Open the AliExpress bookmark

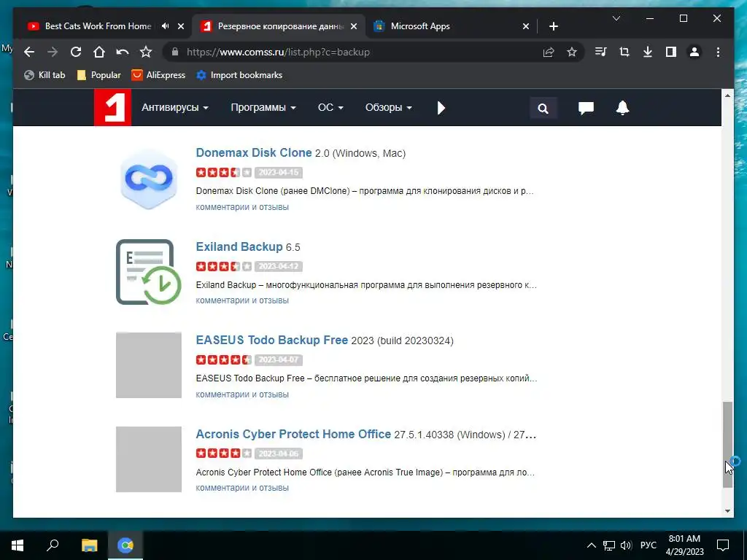tap(158, 75)
